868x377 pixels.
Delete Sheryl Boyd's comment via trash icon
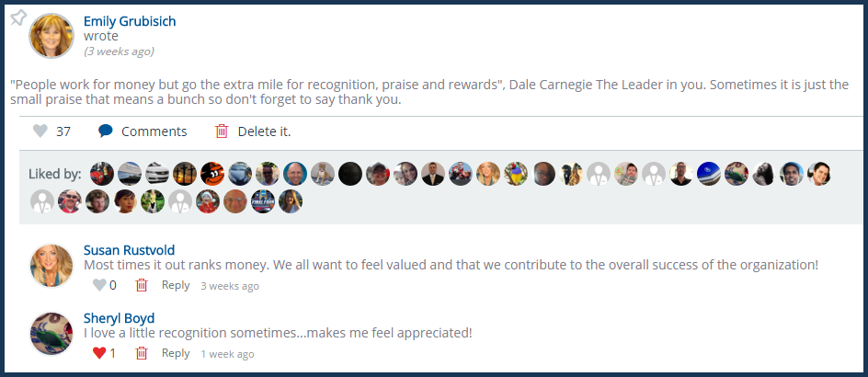pyautogui.click(x=142, y=353)
